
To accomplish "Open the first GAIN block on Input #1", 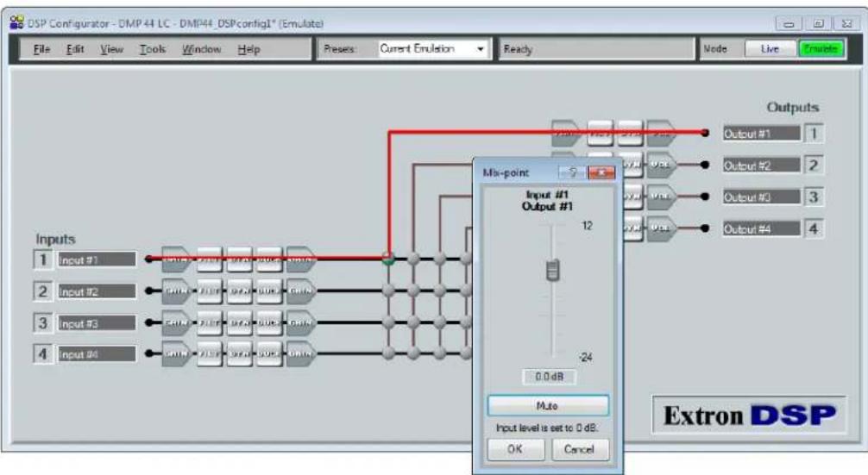I will (x=175, y=259).
